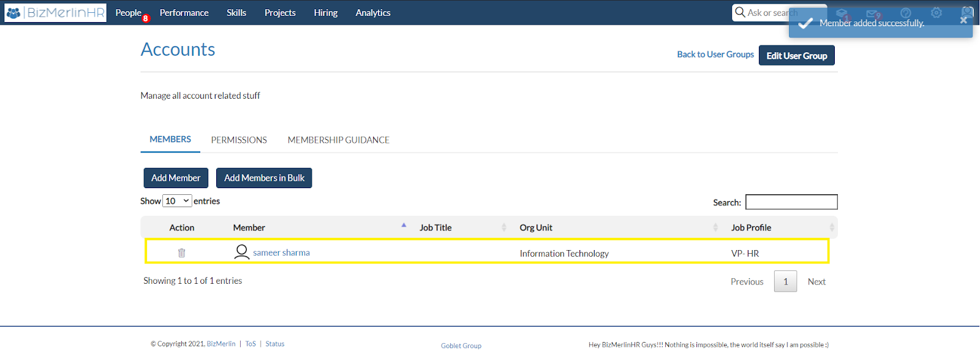Delete member sameer sharma with trash icon
The width and height of the screenshot is (980, 361).
click(181, 253)
